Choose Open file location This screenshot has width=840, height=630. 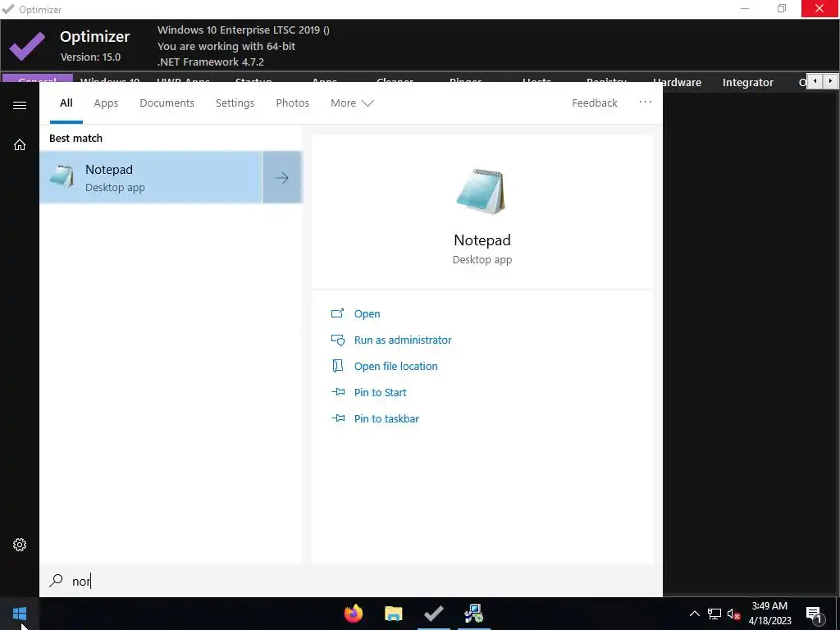pyautogui.click(x=395, y=367)
